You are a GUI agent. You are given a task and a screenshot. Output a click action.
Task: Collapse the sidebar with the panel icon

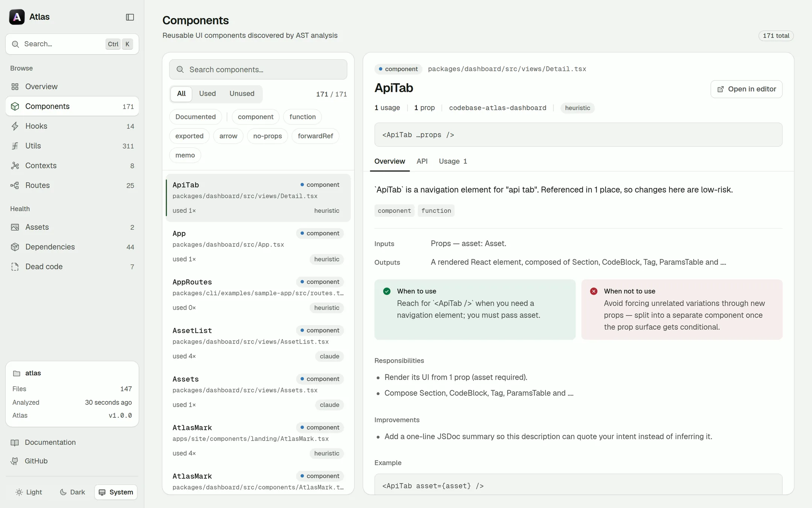(x=130, y=17)
